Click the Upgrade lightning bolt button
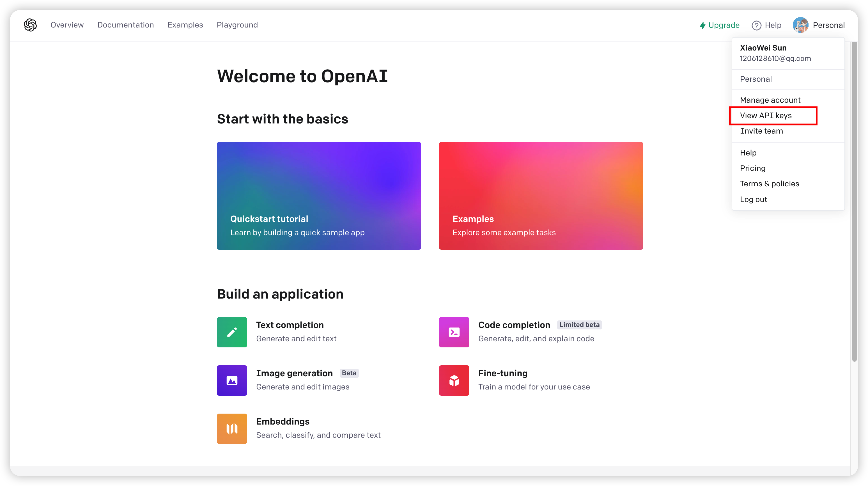The height and width of the screenshot is (486, 868). 719,25
